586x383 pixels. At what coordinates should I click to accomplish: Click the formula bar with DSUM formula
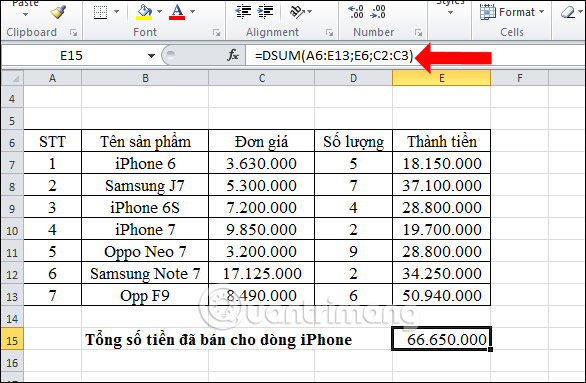[415, 56]
